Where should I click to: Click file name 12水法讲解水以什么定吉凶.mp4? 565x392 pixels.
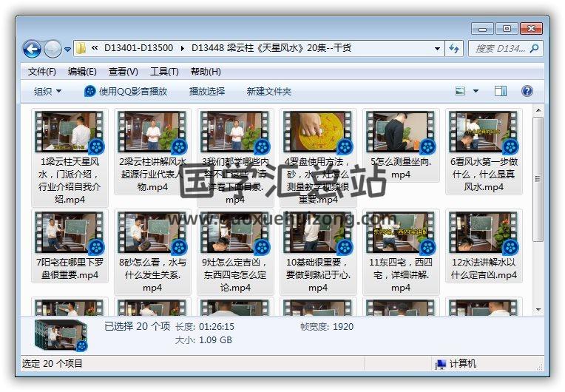point(484,268)
